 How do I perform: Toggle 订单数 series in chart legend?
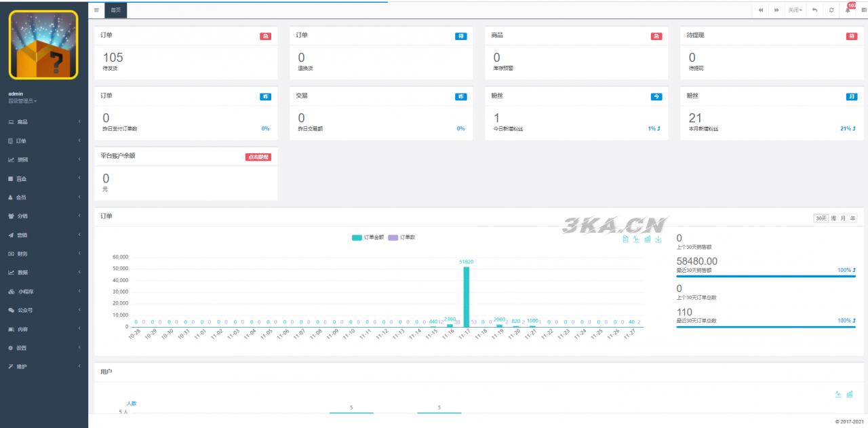point(401,237)
